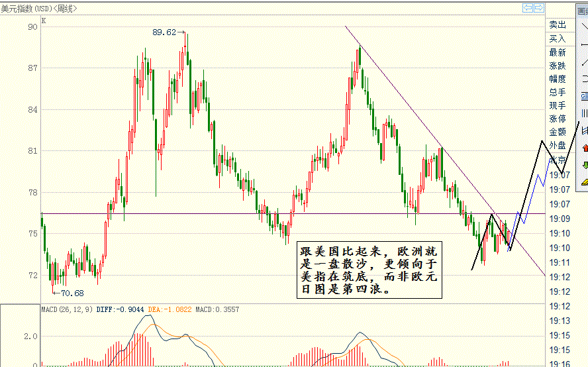This screenshot has height=367, width=588.
Task: Click the 70.68 low price marker
Action: pyautogui.click(x=72, y=293)
